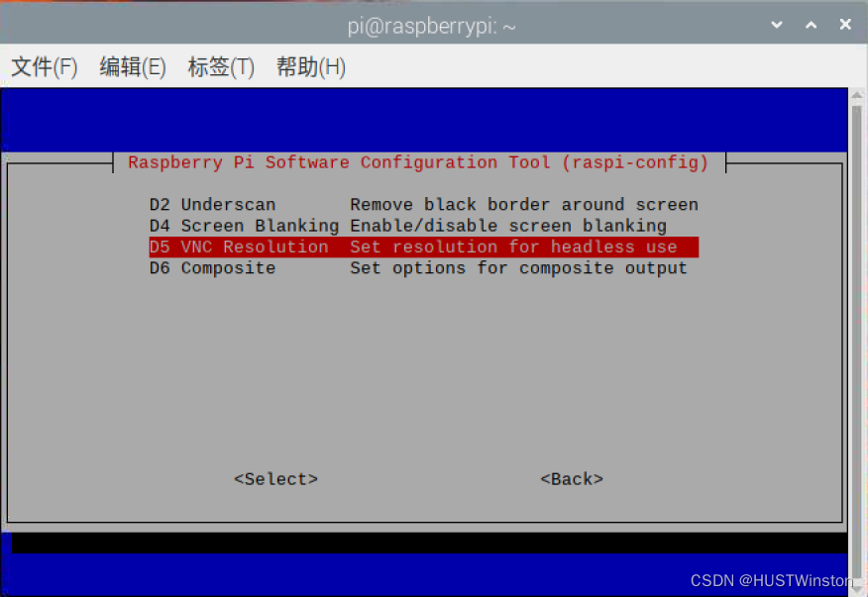Click the <Back> button
Screen dimensions: 868x597
tap(572, 479)
